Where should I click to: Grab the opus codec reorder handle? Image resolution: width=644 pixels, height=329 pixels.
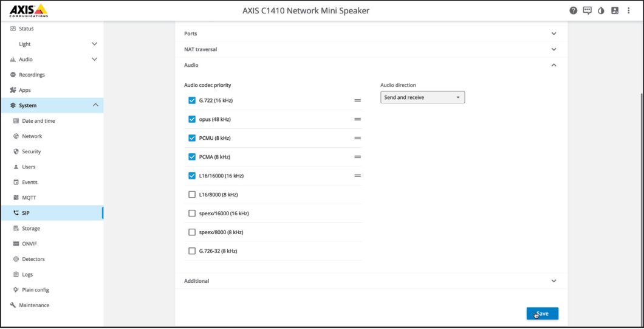357,119
